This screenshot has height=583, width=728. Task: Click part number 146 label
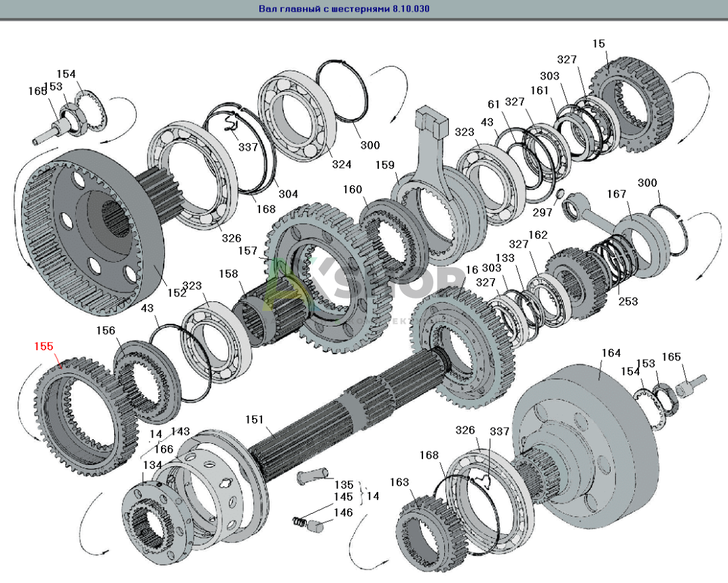(343, 513)
